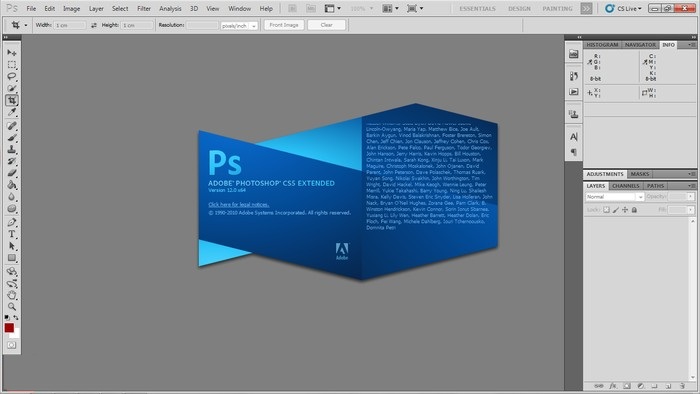Toggle Quick Mask mode
The height and width of the screenshot is (394, 700).
pos(11,345)
